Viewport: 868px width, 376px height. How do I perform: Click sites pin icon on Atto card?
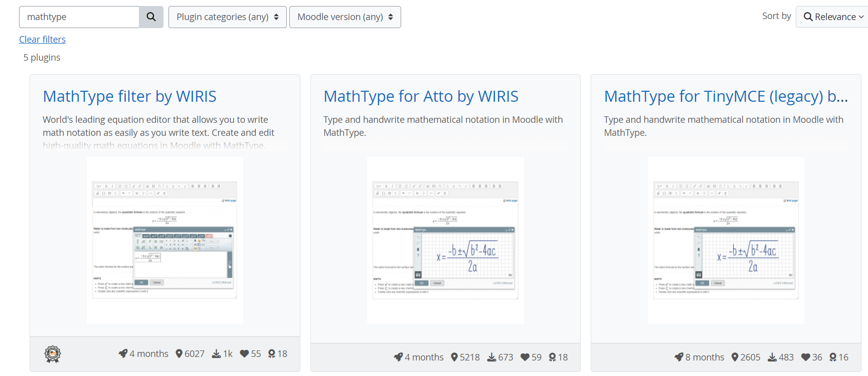click(x=454, y=357)
